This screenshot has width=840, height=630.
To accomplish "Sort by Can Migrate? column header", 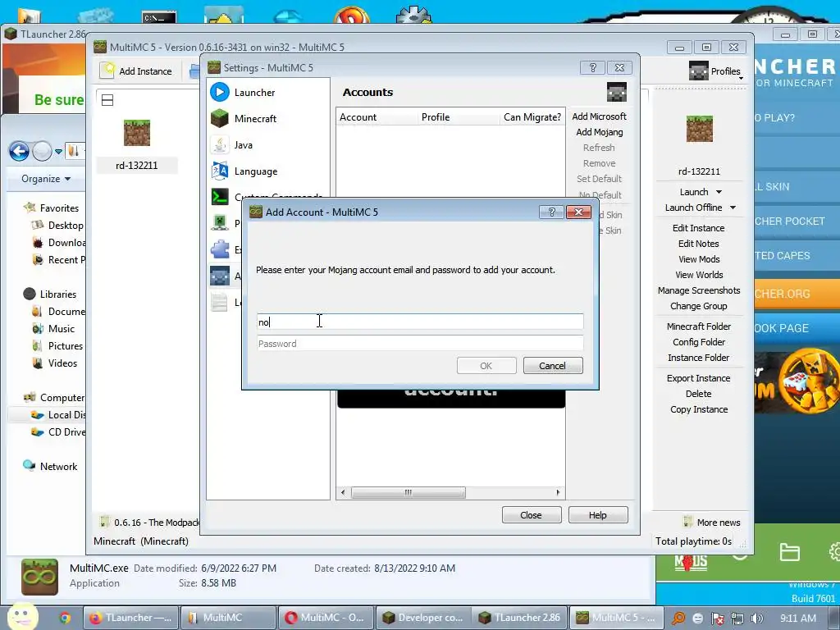I will pos(532,116).
